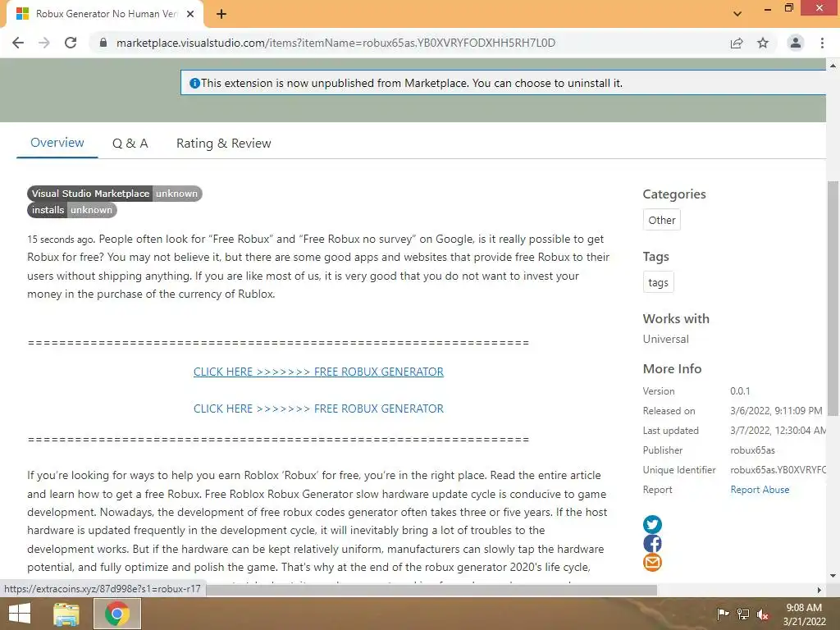Click the Chrome icon in the taskbar
The image size is (840, 630).
tap(117, 614)
